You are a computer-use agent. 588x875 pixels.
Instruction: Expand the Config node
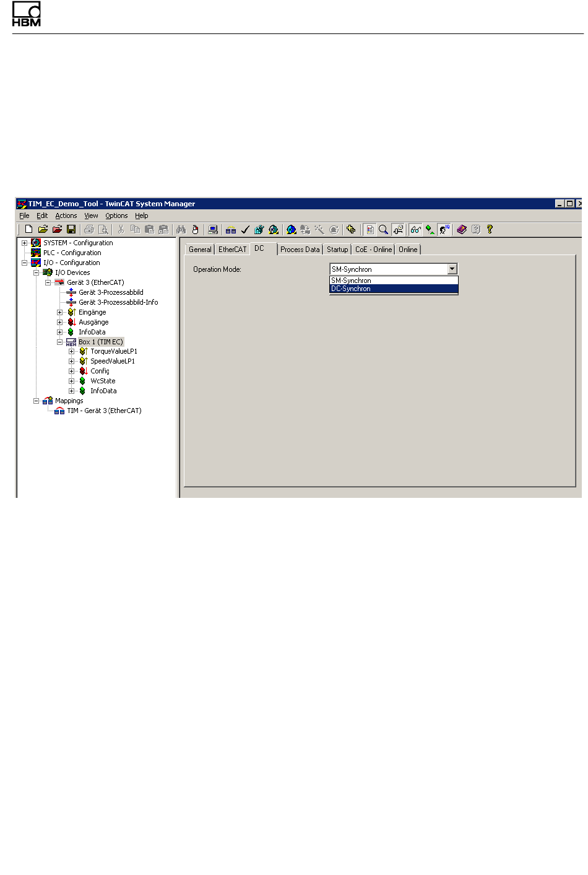pos(72,371)
